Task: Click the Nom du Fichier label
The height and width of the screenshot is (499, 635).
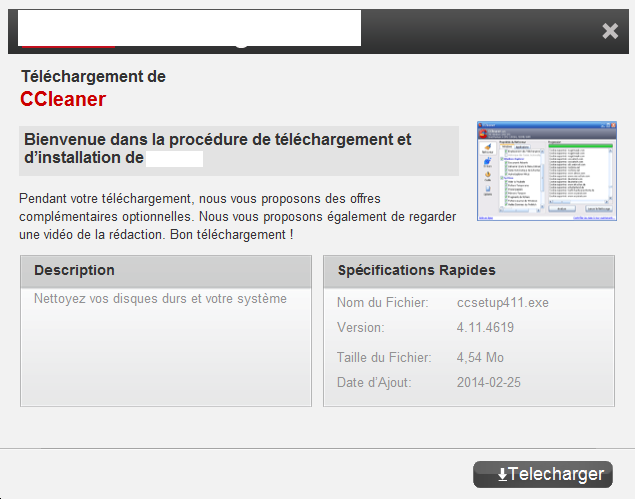Action: point(383,303)
